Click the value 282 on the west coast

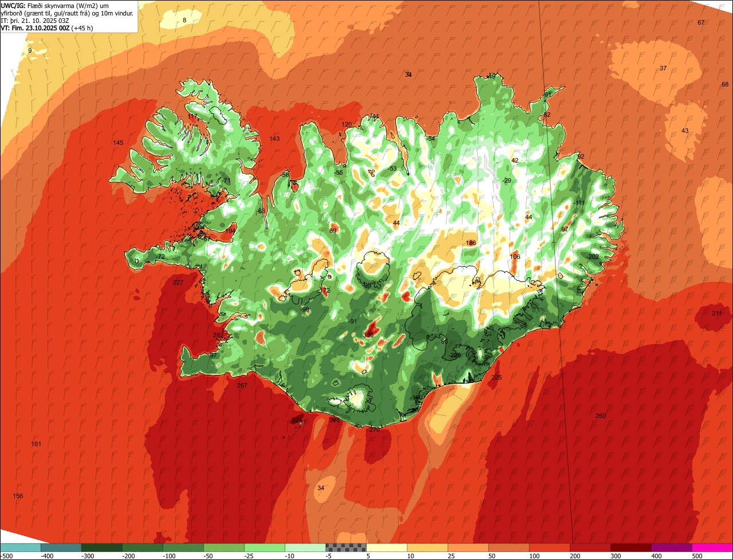pyautogui.click(x=218, y=336)
